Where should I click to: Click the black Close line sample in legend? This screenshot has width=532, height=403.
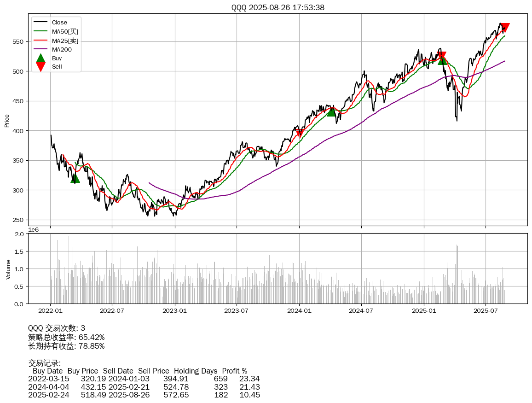(x=40, y=23)
